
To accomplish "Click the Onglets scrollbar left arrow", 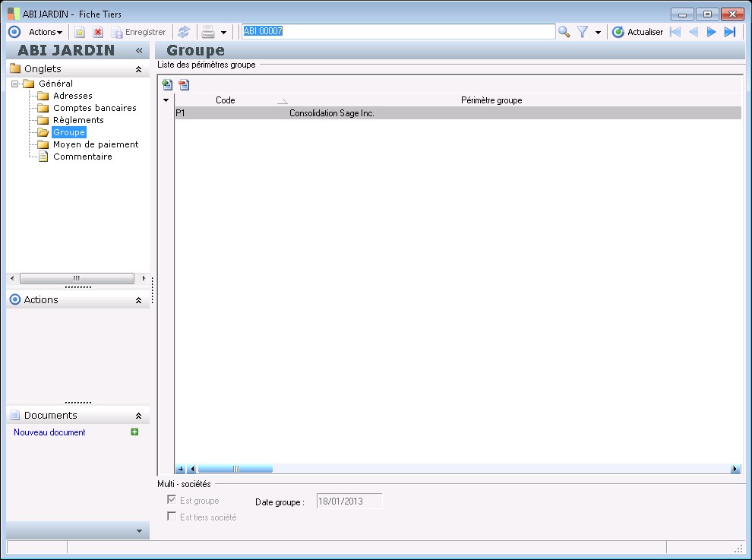I will pyautogui.click(x=12, y=278).
